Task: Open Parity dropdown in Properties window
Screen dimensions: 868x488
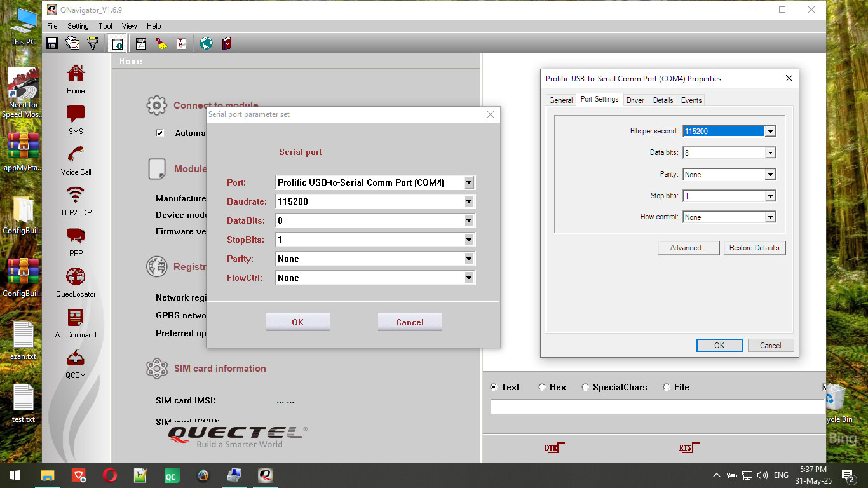Action: [770, 175]
